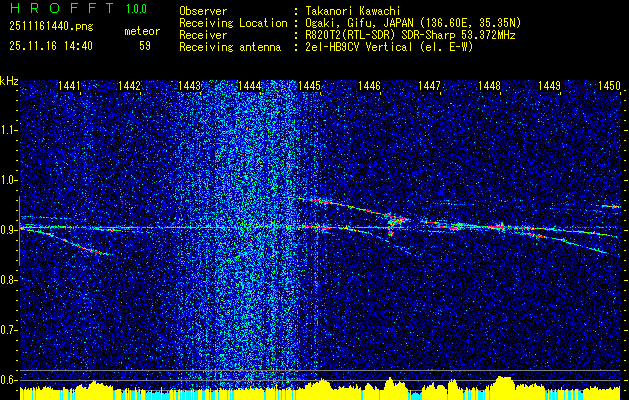Click the version number 1.0.0
The height and width of the screenshot is (400, 629).
point(136,8)
